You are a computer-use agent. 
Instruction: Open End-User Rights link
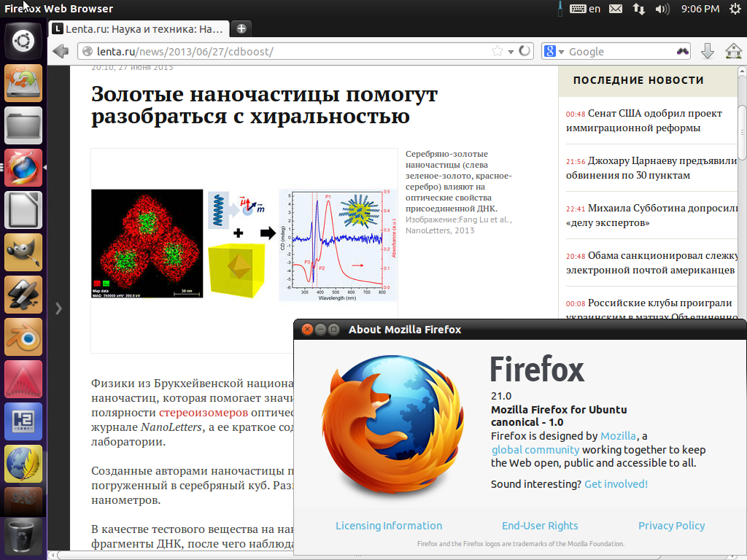[540, 526]
